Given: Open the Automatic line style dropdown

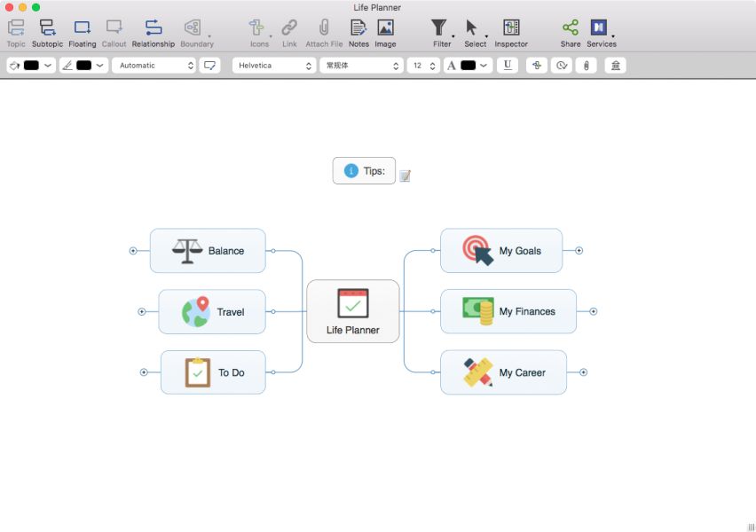Looking at the screenshot, I should coord(154,66).
